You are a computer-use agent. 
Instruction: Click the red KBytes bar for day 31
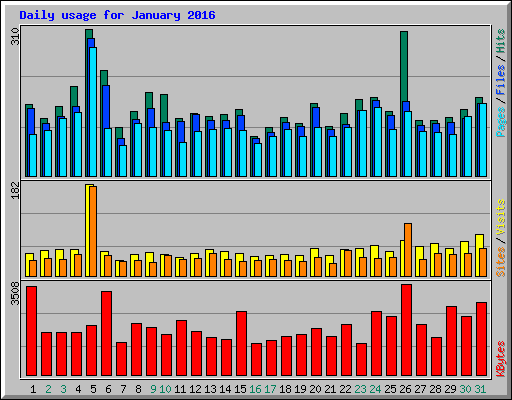481,339
